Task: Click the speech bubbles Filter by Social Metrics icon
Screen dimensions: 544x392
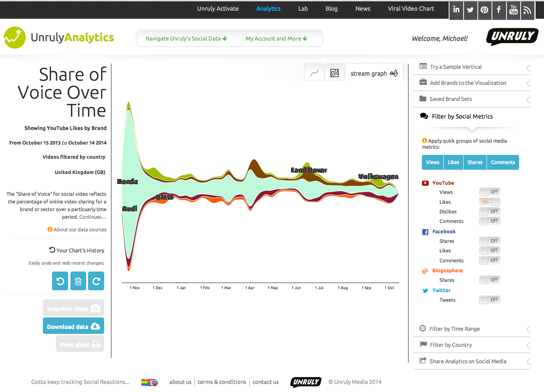Action: coord(424,116)
